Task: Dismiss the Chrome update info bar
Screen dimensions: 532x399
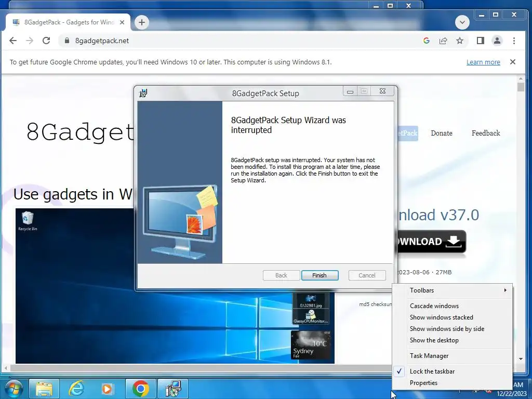Action: tap(513, 62)
